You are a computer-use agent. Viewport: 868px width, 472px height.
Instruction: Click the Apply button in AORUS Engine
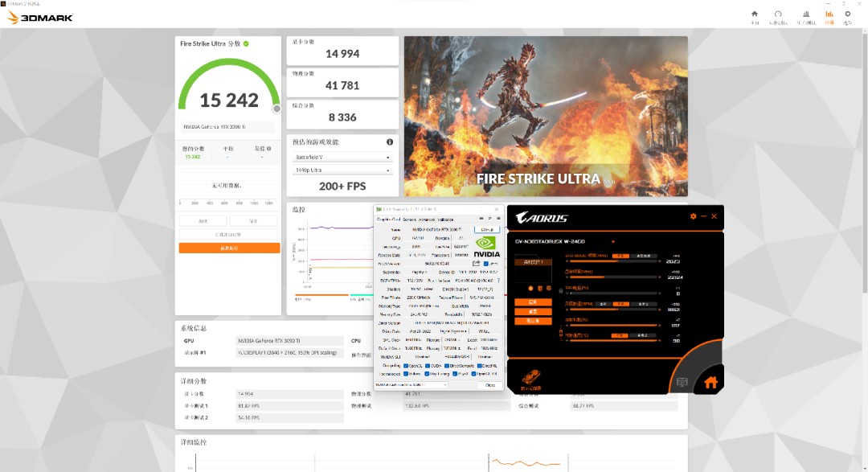(533, 302)
